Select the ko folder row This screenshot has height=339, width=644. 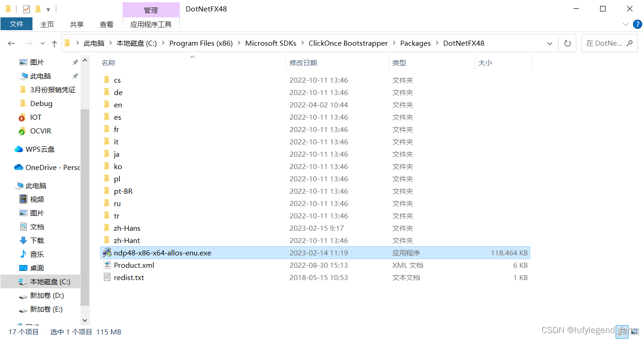315,166
